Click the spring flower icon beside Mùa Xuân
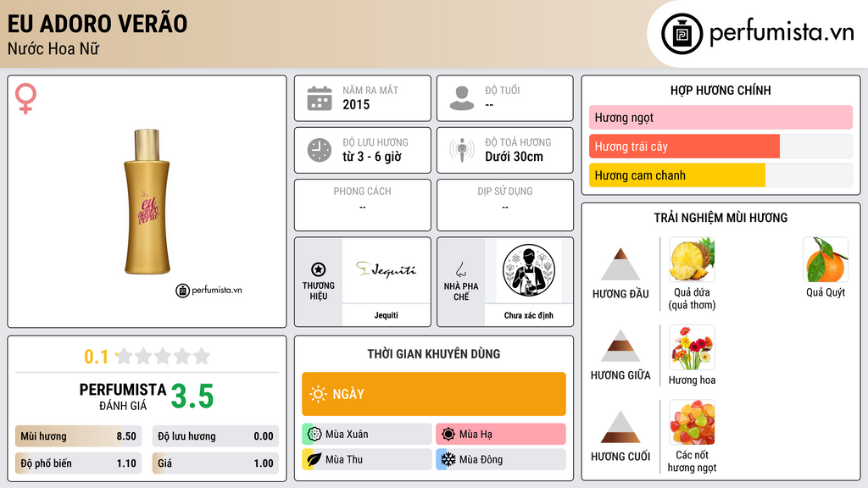Viewport: 868px width, 488px height. tap(314, 435)
